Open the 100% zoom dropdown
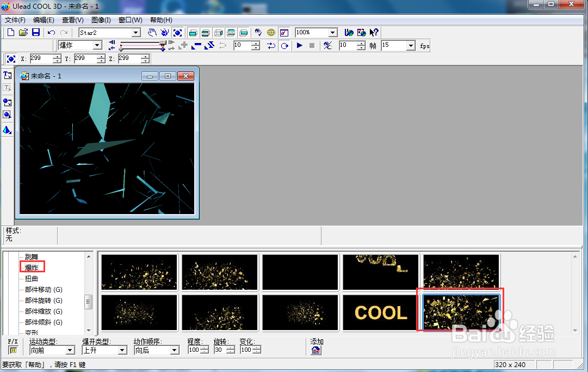 coord(333,33)
